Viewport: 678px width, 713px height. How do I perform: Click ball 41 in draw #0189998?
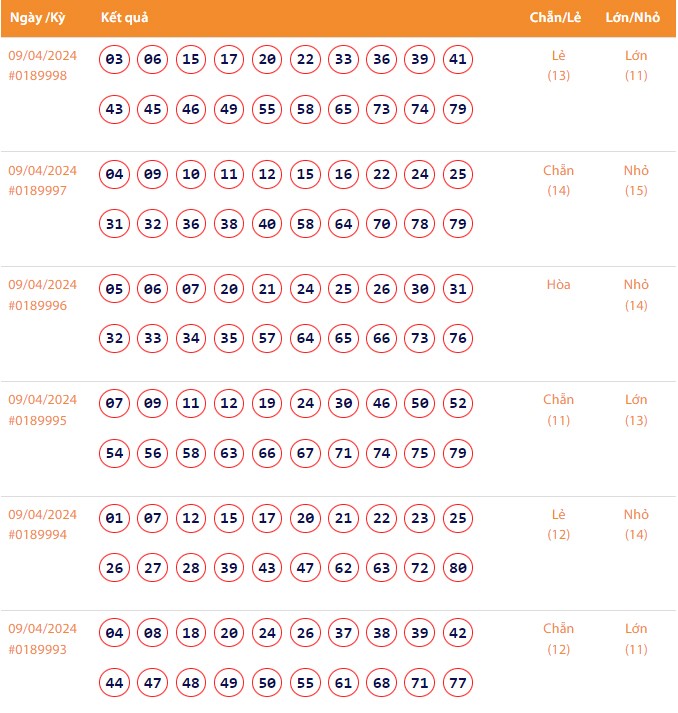click(x=457, y=60)
